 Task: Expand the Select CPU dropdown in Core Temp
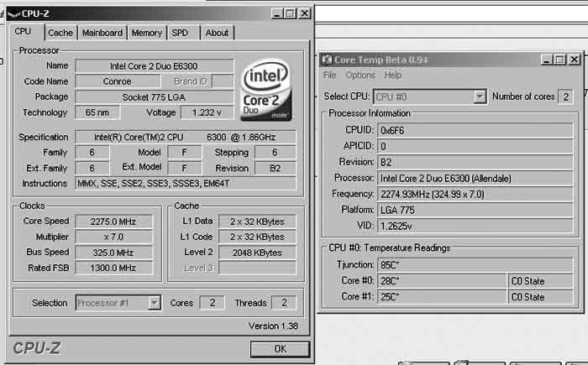point(480,97)
